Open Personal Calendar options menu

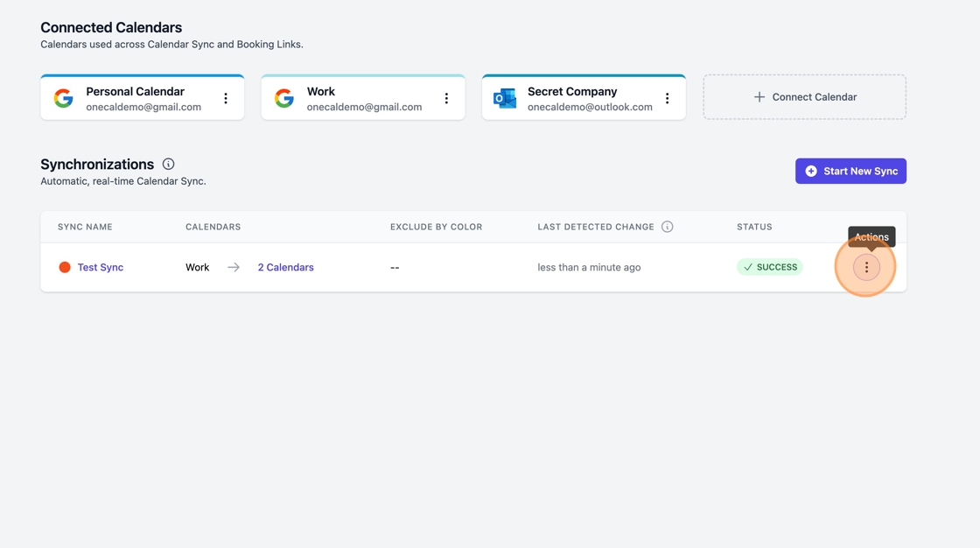point(226,99)
